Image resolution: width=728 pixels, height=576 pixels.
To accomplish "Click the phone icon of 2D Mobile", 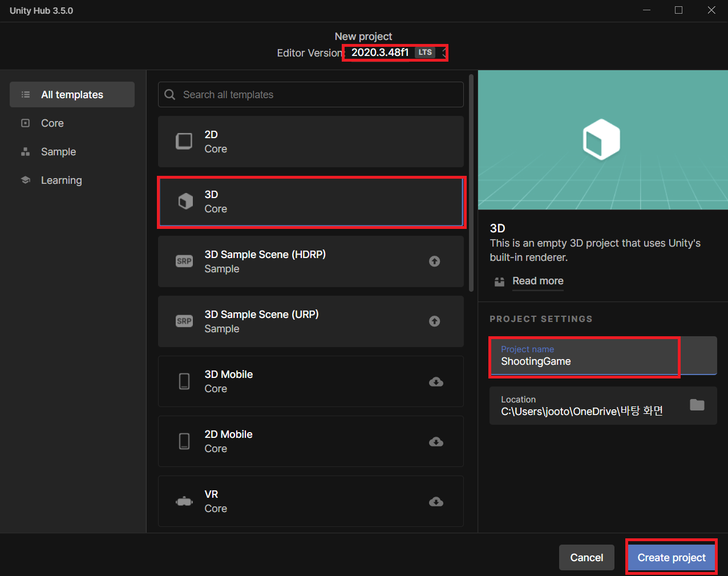I will [x=184, y=441].
